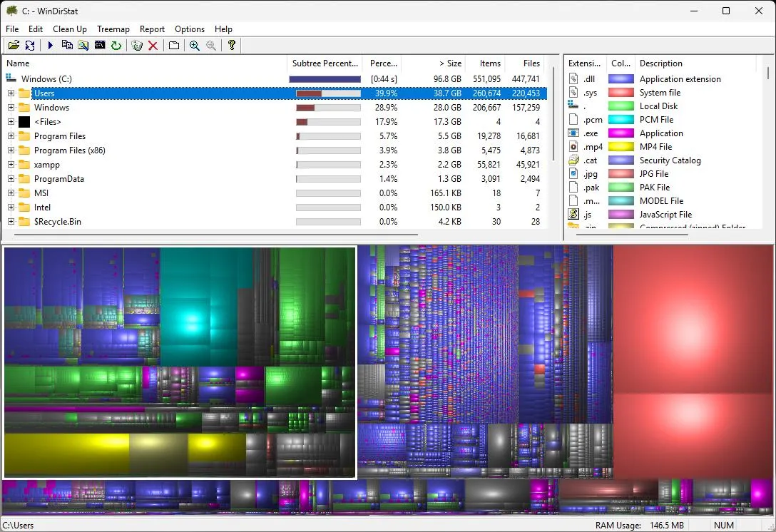Select the ProgramData folder row
The height and width of the screenshot is (532, 776).
275,179
